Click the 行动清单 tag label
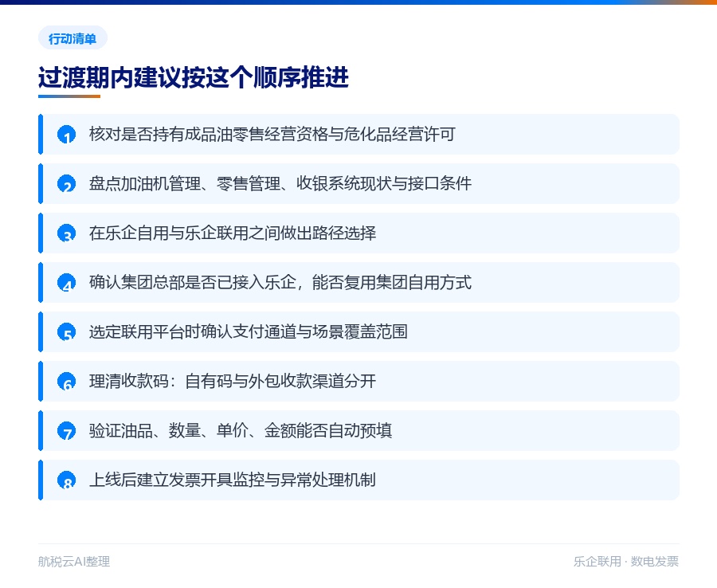 click(72, 38)
